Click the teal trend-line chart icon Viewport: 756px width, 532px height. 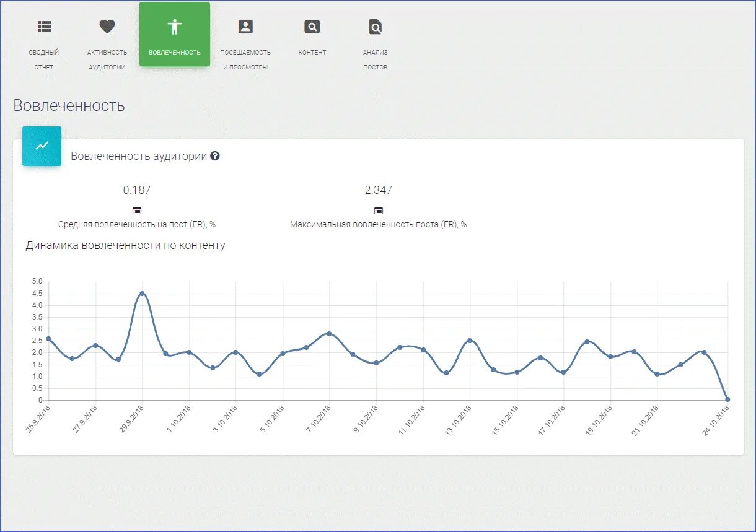click(x=42, y=146)
